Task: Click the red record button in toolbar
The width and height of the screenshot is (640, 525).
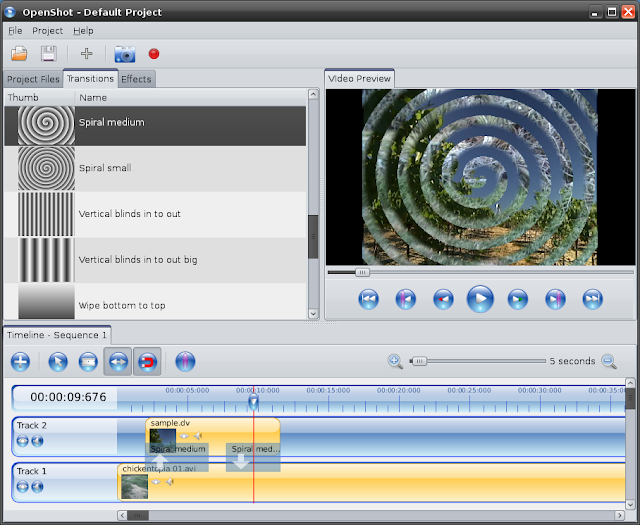Action: tap(154, 54)
